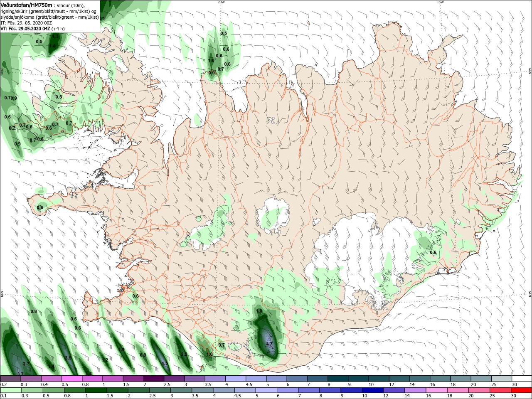The image size is (532, 399).
Task: Click the 1.2 precipitation value on the map
Action: [x=105, y=360]
